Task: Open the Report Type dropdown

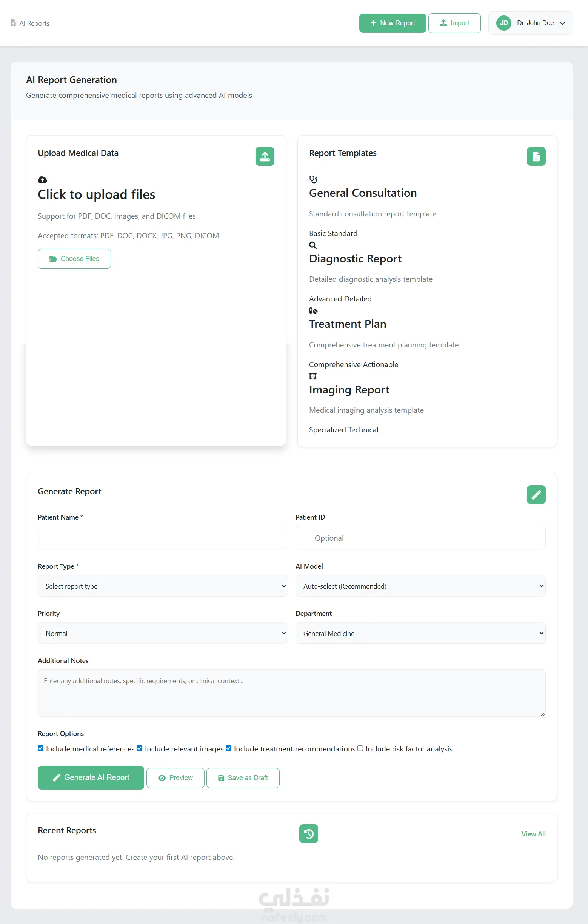Action: [x=163, y=586]
